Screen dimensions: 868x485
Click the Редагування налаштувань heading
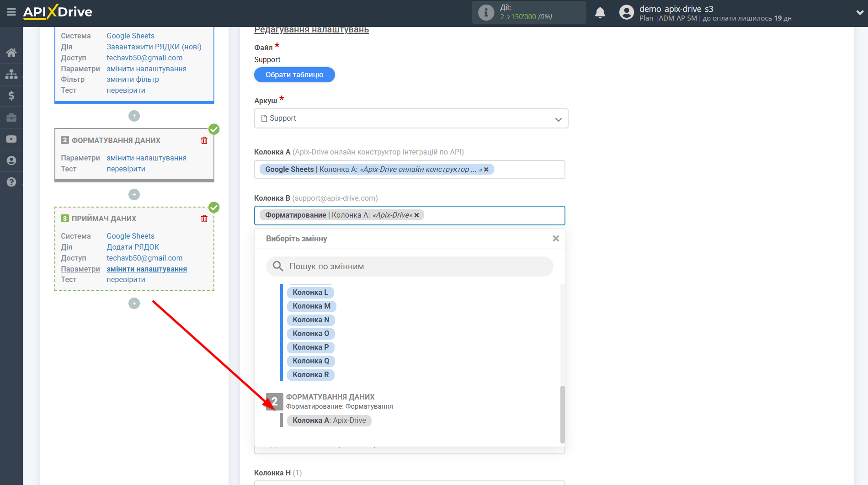[311, 30]
